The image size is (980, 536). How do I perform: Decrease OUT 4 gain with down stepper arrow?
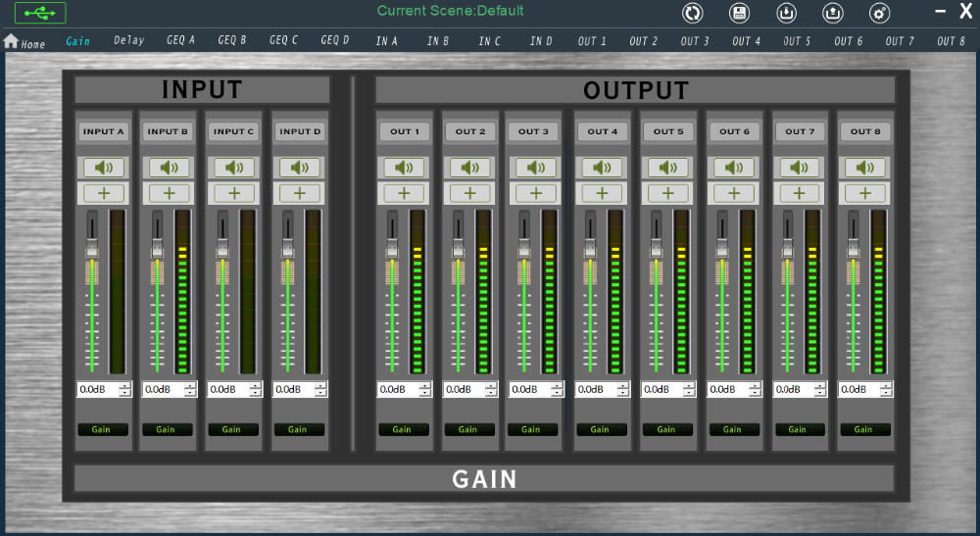(622, 393)
